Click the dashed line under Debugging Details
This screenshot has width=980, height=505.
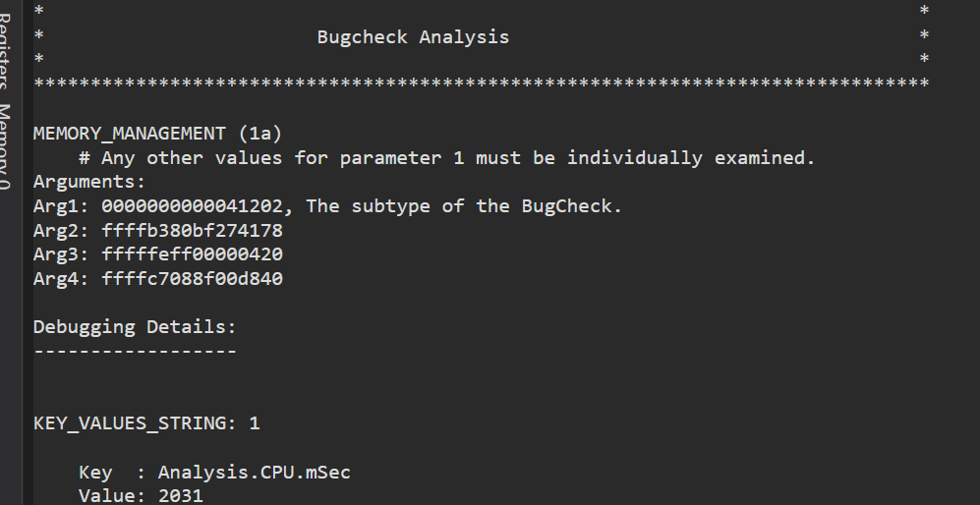pos(135,352)
